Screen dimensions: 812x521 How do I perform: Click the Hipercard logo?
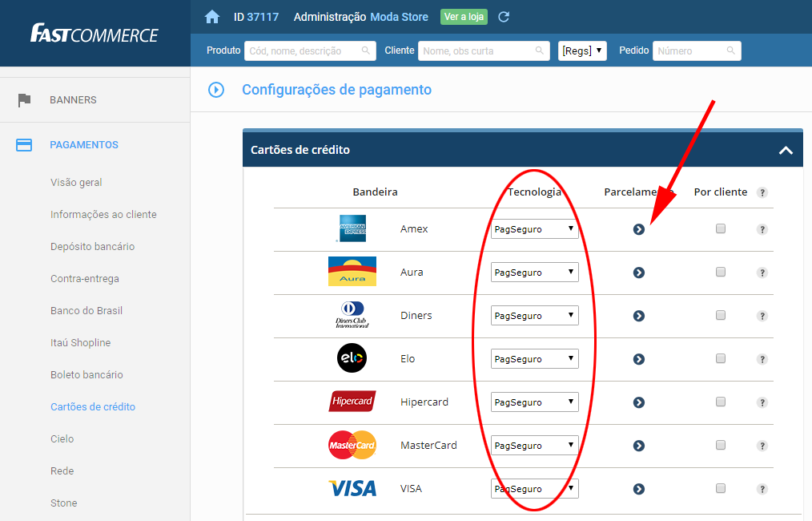click(x=352, y=402)
